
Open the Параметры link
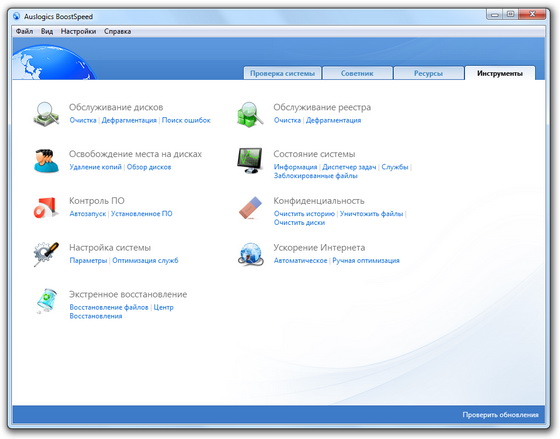[88, 260]
